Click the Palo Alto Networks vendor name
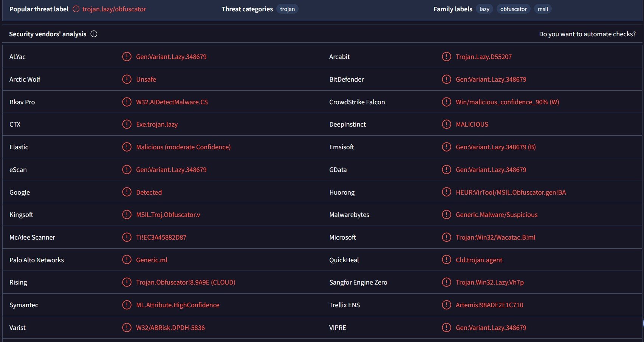644x342 pixels. click(x=37, y=260)
